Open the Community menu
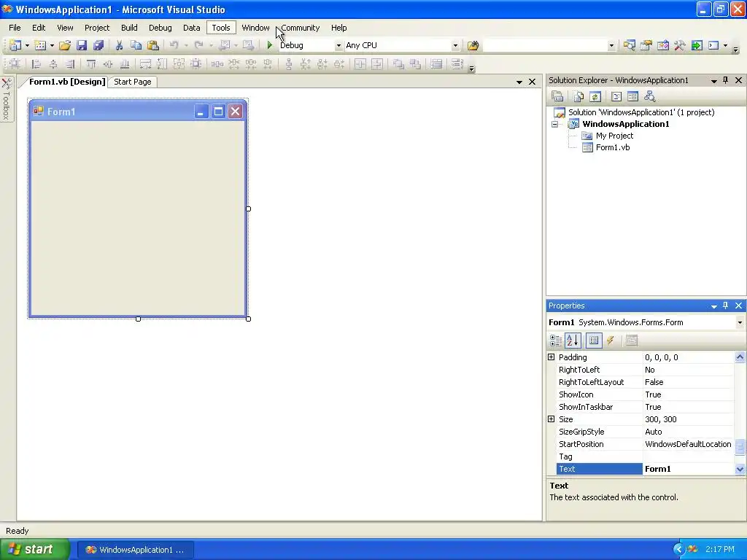The image size is (747, 560). click(300, 28)
